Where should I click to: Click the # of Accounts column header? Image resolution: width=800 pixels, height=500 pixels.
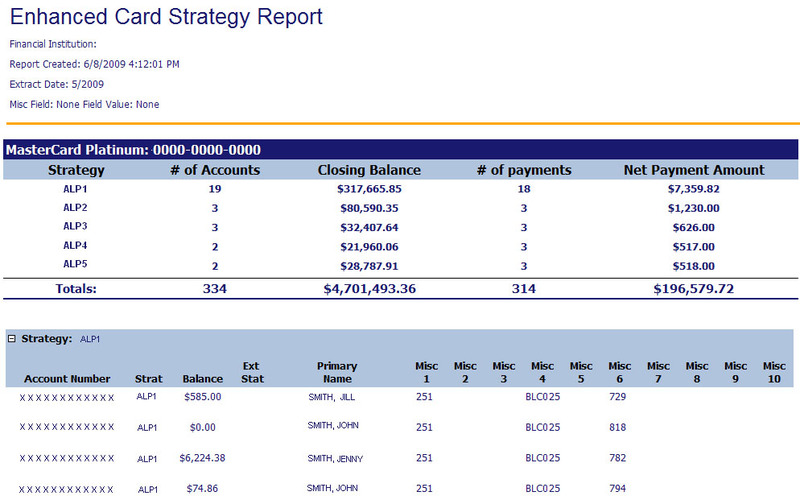214,170
